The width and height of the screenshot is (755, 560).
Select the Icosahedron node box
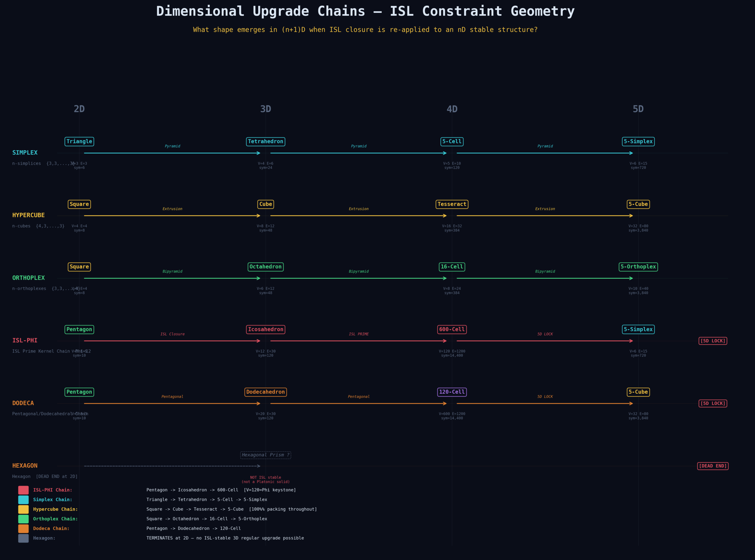point(266,330)
